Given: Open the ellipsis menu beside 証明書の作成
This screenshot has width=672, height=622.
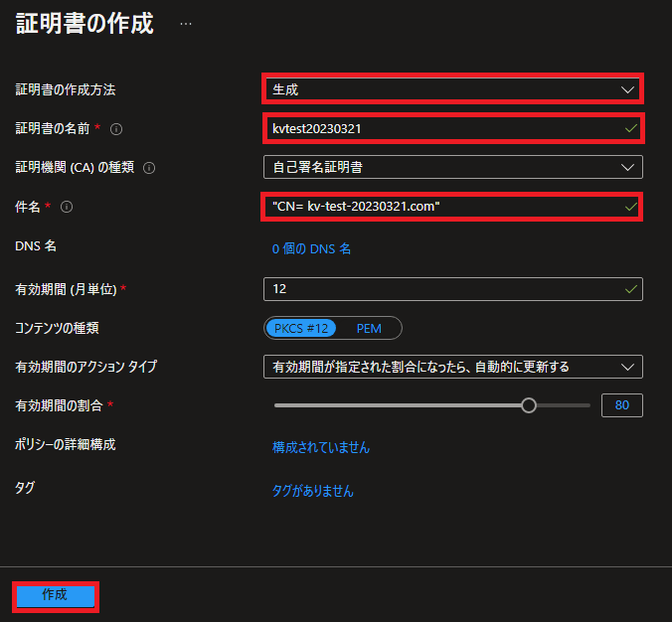Looking at the screenshot, I should point(186,24).
